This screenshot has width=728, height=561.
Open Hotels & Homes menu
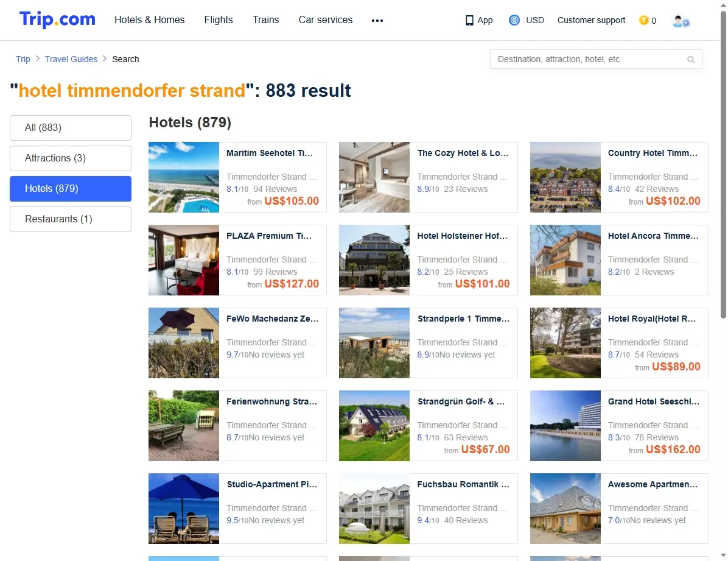click(150, 20)
